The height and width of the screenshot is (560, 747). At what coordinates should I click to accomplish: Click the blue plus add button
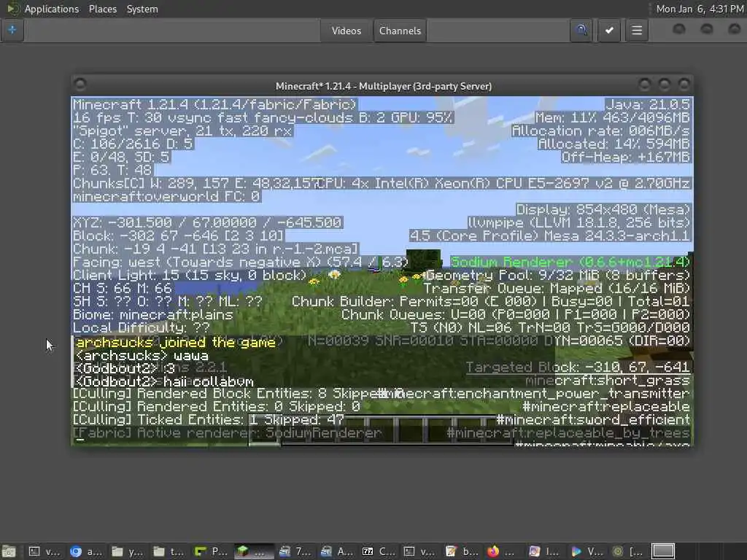(x=12, y=31)
